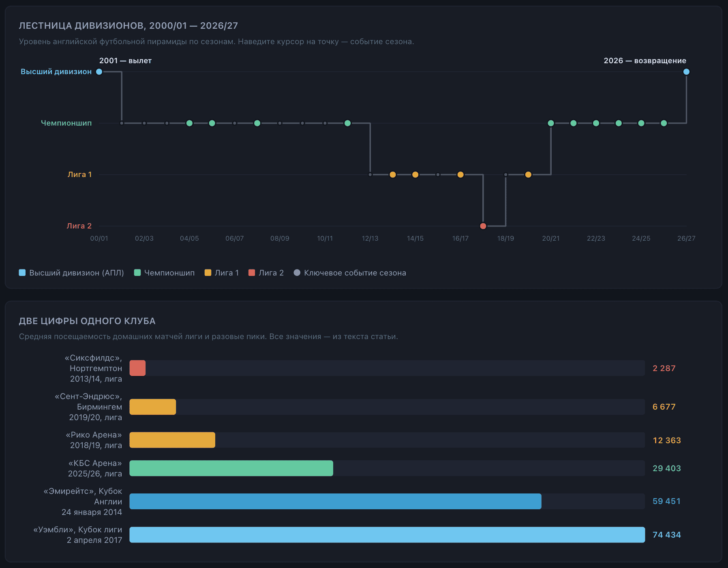Click the «26/27» x-axis season label
728x568 pixels.
tap(686, 239)
